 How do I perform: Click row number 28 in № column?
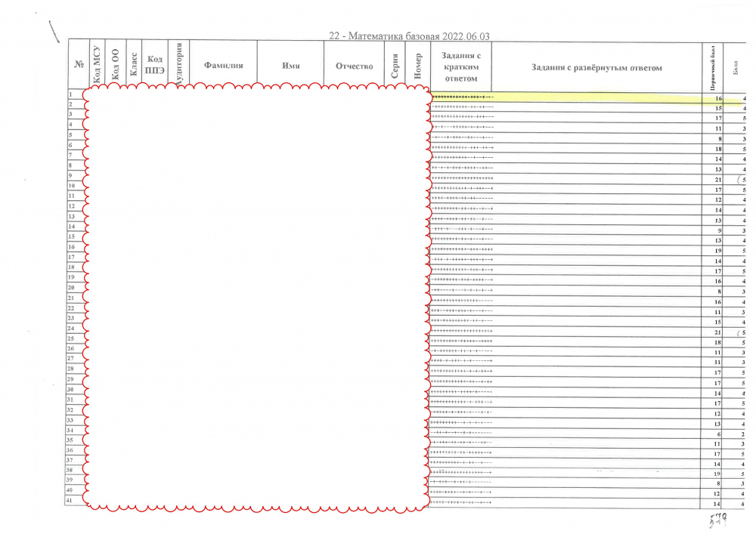coord(70,369)
